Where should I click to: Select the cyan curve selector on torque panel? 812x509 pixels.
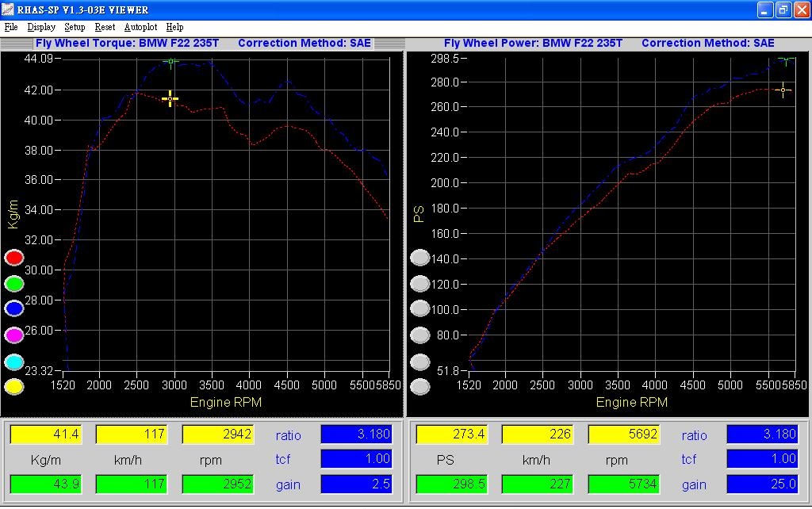[x=13, y=361]
